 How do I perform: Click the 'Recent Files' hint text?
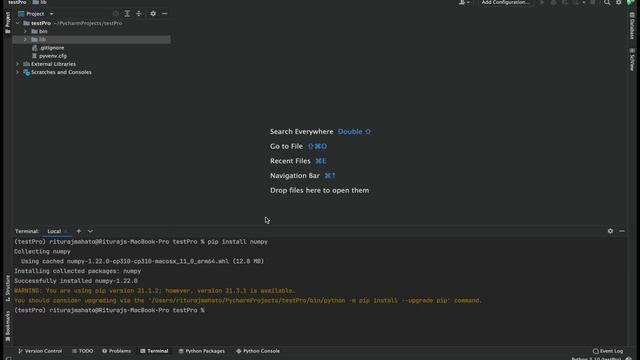click(290, 161)
